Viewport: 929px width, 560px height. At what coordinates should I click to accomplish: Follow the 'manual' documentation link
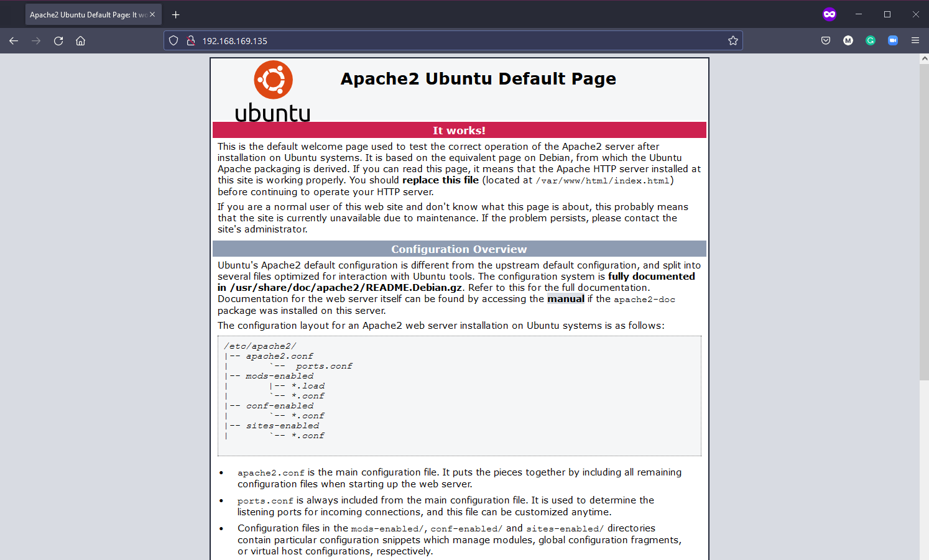[x=565, y=299]
